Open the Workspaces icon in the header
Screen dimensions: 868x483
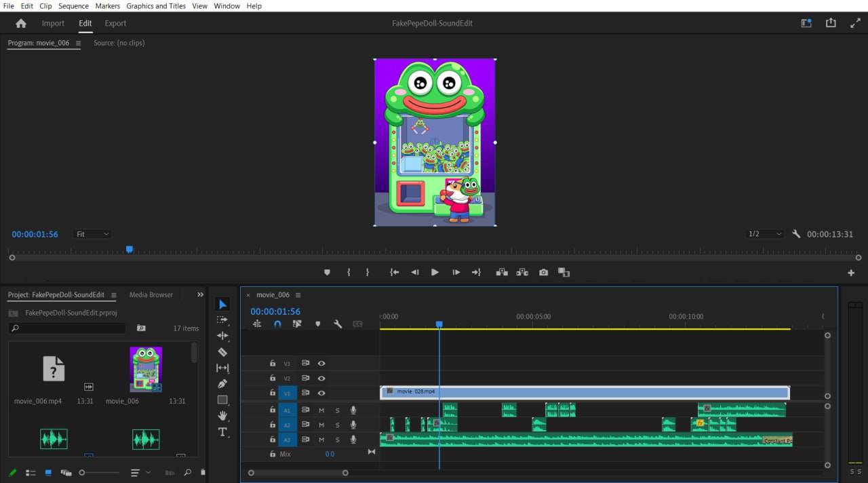tap(806, 23)
